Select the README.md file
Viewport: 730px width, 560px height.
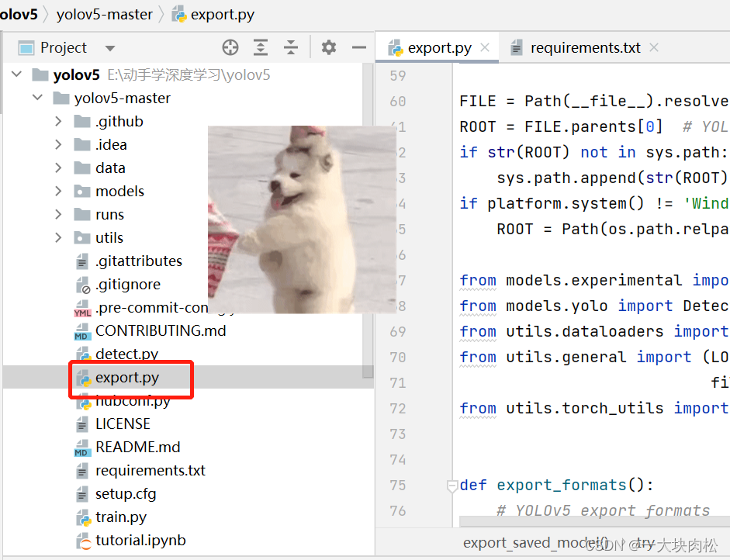click(138, 448)
